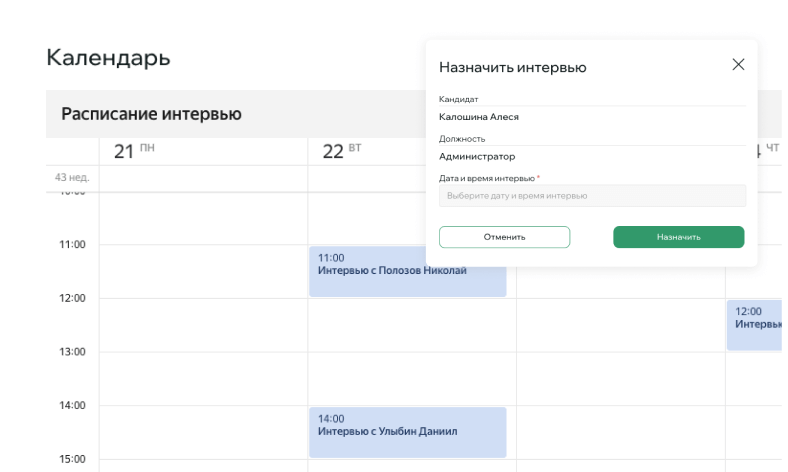Open the 14:00 interview with Улыбин Даниил
The image size is (788, 472).
tap(407, 432)
